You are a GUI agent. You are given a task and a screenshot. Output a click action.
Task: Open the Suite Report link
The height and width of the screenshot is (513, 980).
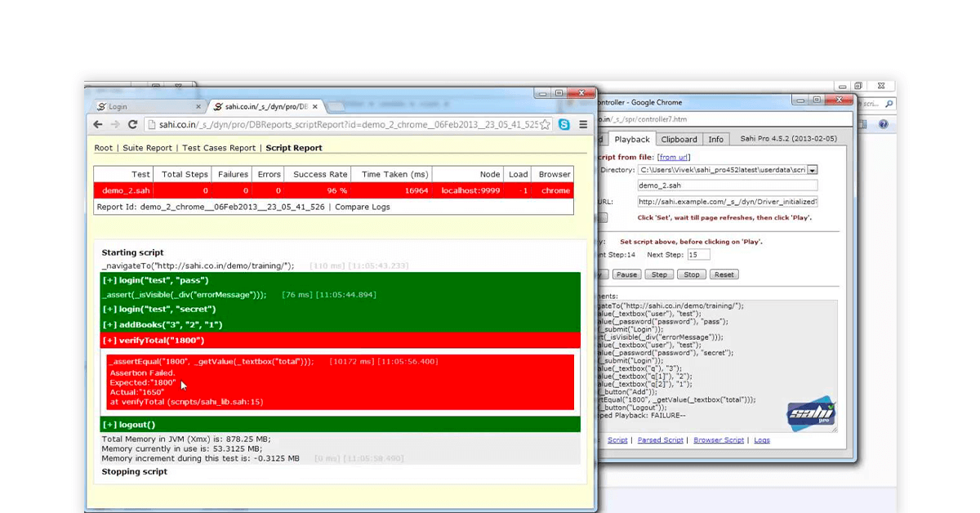pos(148,148)
